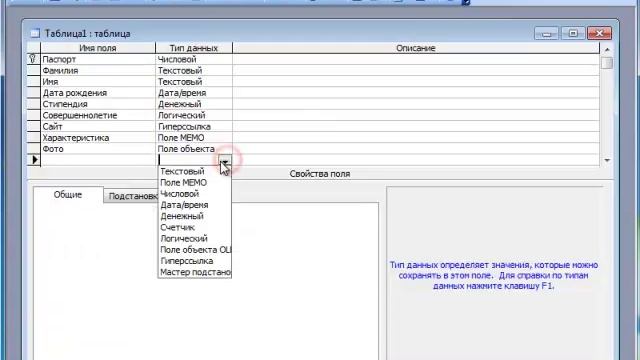Click the Поле объекта cell of Фото
640x360 pixels.
click(194, 149)
